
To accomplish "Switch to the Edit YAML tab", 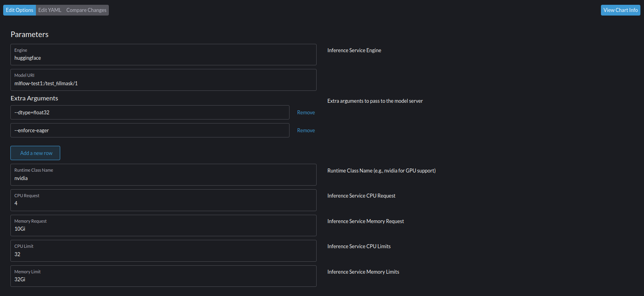I will tap(50, 10).
